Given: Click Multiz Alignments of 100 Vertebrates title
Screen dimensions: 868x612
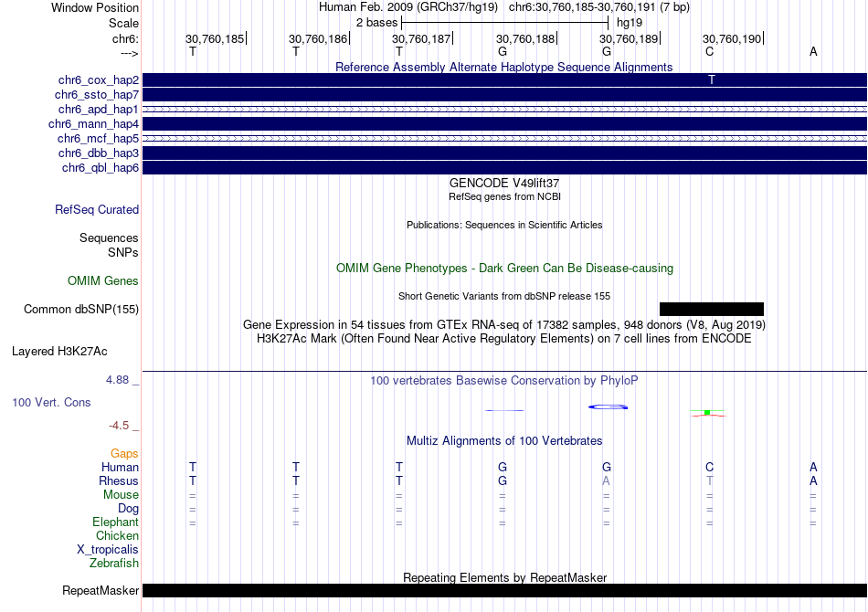Looking at the screenshot, I should 504,441.
